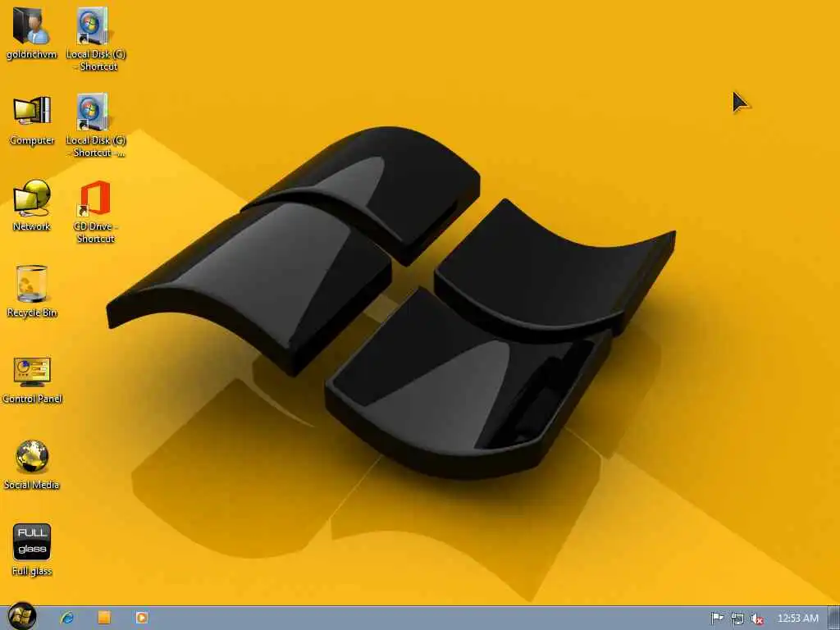Viewport: 840px width, 630px height.
Task: Open the orange pinned taskbar icon
Action: (104, 618)
